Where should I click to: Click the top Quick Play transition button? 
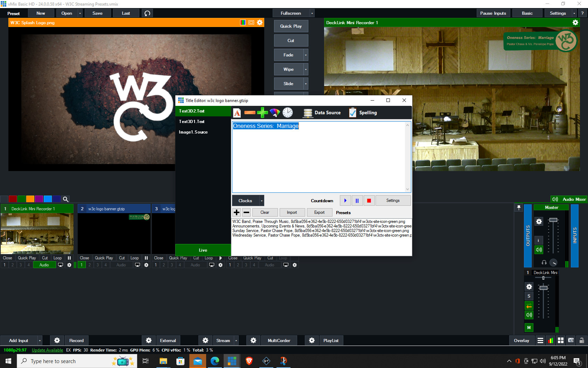tap(291, 26)
